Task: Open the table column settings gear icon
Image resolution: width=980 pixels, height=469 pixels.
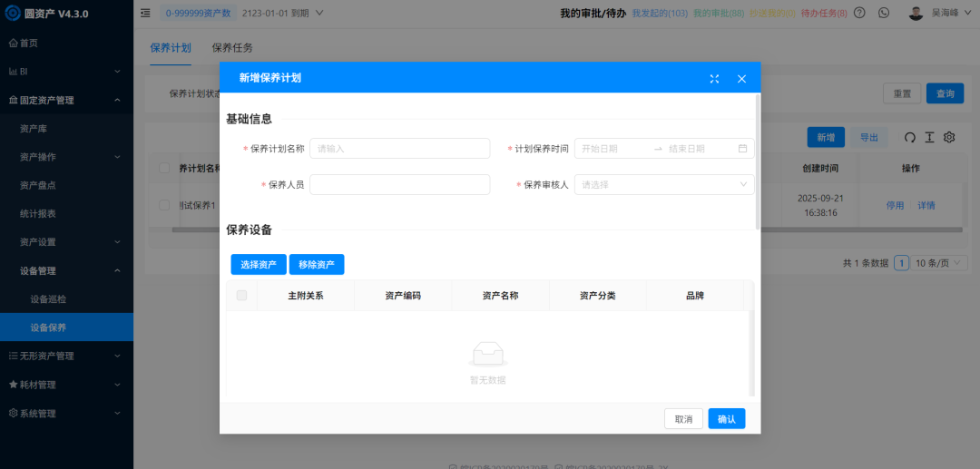Action: coord(950,137)
